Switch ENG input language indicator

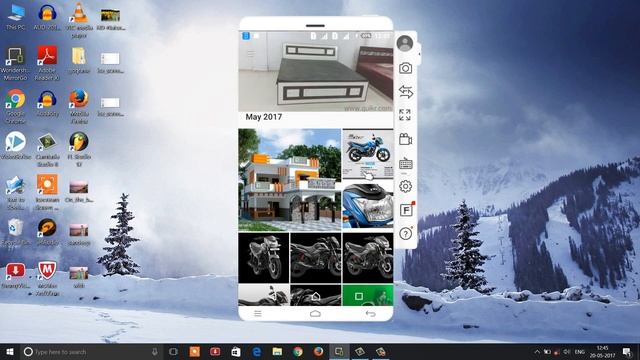(580, 351)
